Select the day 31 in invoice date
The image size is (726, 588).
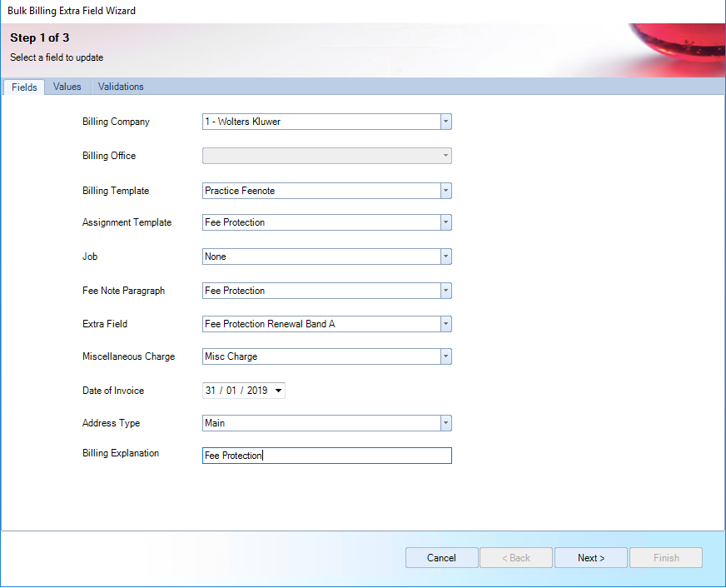pos(211,391)
